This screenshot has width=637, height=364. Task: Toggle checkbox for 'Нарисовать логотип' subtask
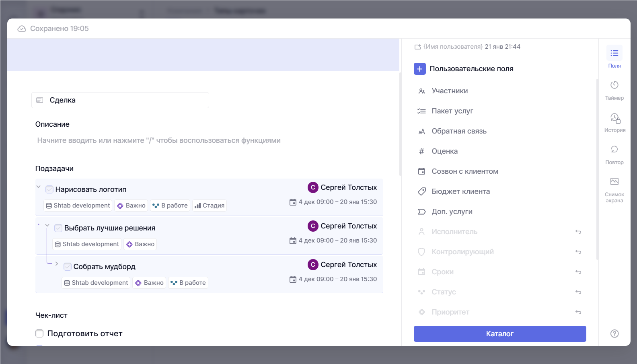(49, 189)
